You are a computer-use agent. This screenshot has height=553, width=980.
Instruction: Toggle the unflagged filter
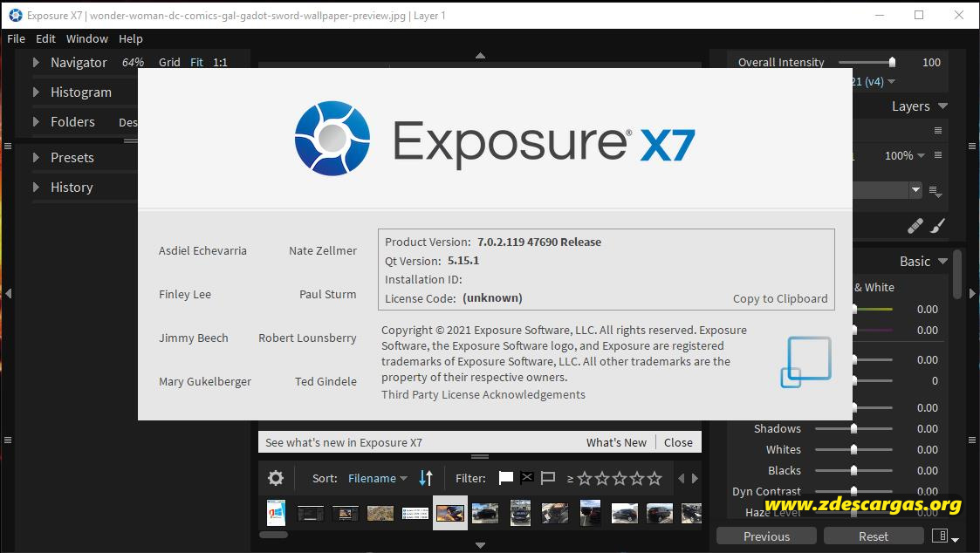[x=548, y=478]
